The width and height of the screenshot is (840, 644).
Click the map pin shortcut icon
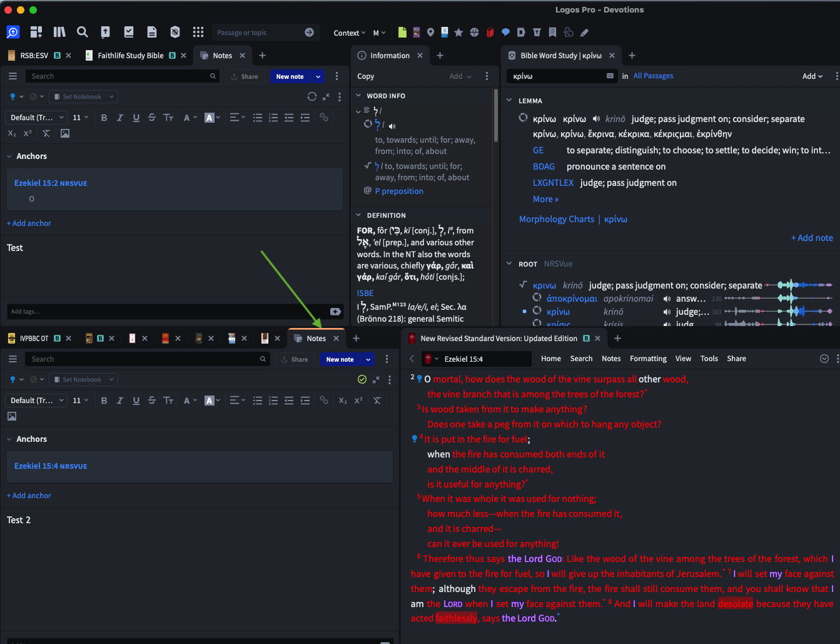pyautogui.click(x=430, y=33)
